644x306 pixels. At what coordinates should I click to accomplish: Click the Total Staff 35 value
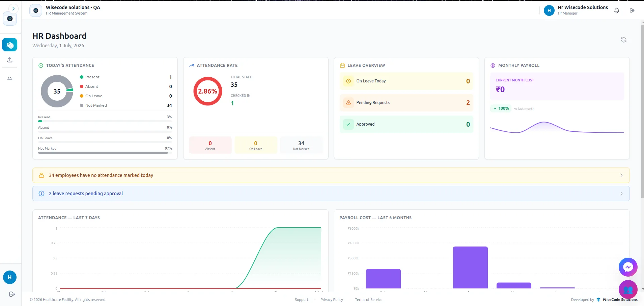[x=234, y=85]
